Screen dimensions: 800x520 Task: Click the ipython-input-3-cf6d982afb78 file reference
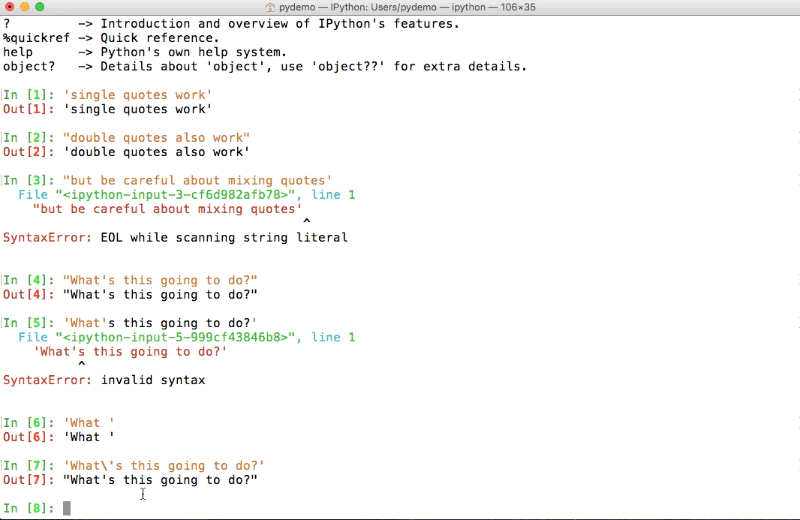[x=177, y=195]
